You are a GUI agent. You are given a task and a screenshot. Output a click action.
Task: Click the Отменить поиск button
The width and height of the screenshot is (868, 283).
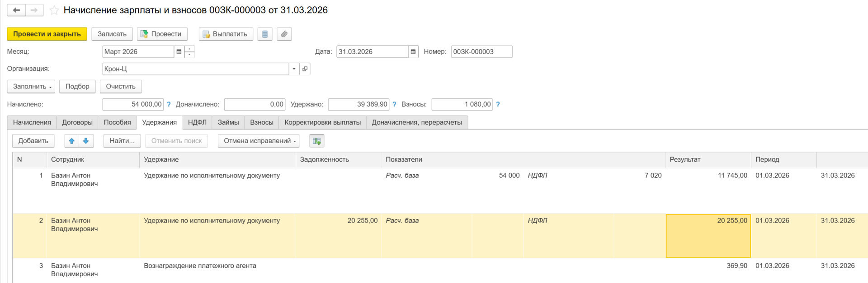pos(176,141)
